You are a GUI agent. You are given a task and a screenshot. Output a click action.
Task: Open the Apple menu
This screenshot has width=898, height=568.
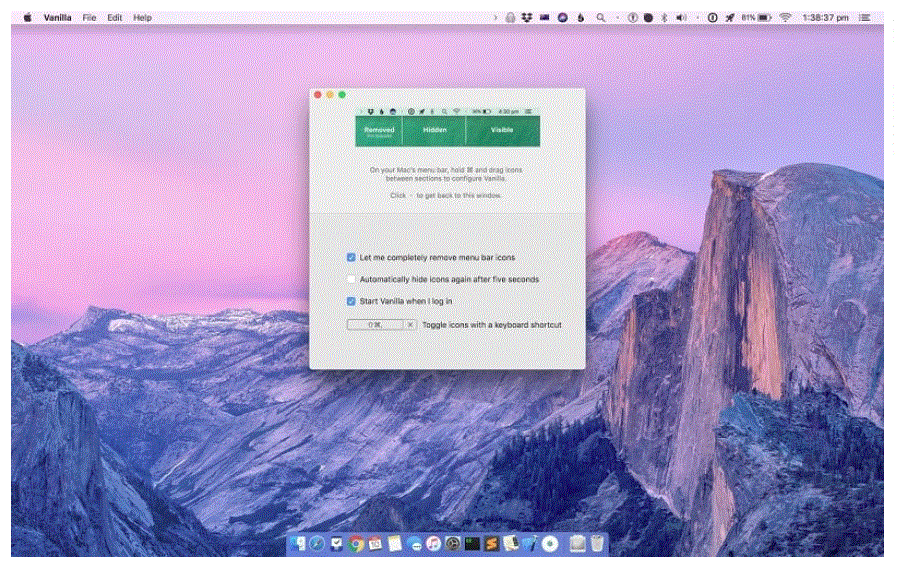(27, 18)
